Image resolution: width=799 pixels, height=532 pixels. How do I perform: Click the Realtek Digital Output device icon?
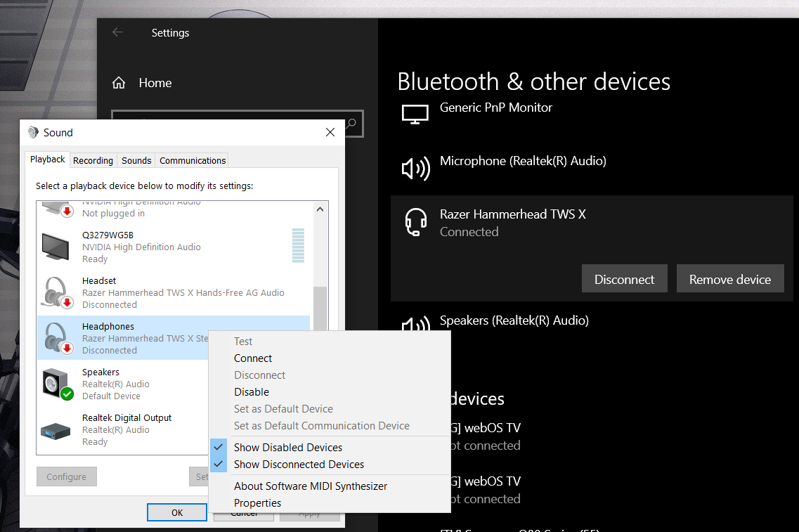tap(56, 431)
